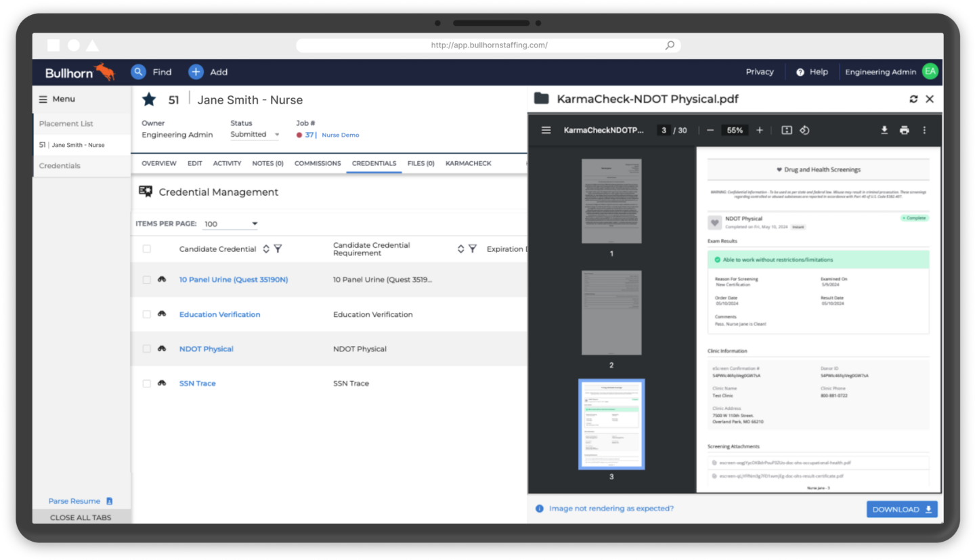Click the folder icon beside the PDF title
The image size is (975, 560).
coord(541,98)
